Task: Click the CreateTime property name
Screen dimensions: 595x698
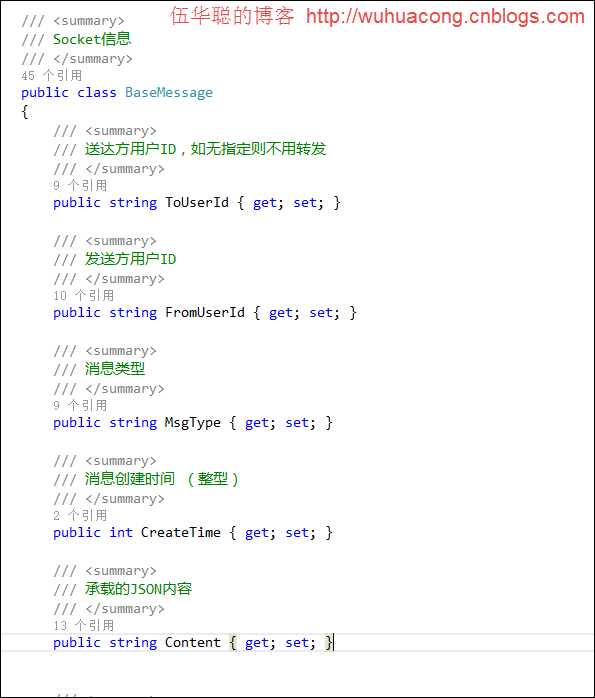Action: pyautogui.click(x=181, y=532)
